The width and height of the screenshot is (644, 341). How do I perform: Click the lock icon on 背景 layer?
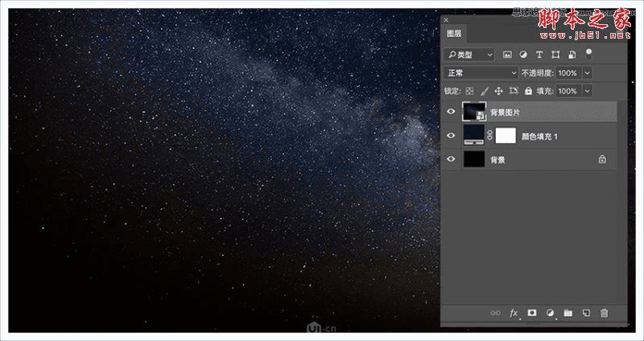click(602, 159)
